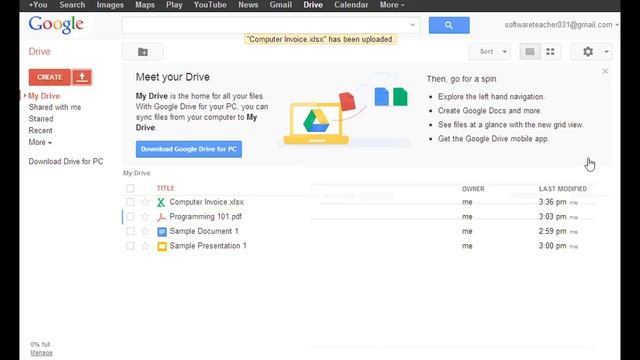Click Download Drive for PC sidebar link
Viewport: 640px width, 360px height.
66,162
